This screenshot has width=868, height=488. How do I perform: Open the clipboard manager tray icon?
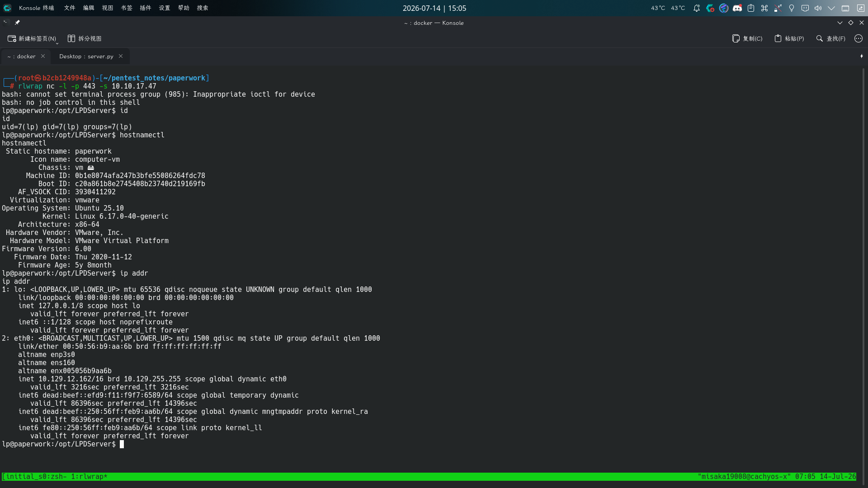point(751,8)
